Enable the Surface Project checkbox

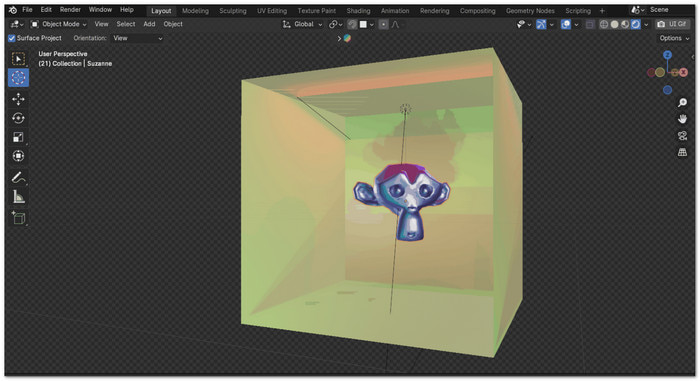click(x=12, y=38)
